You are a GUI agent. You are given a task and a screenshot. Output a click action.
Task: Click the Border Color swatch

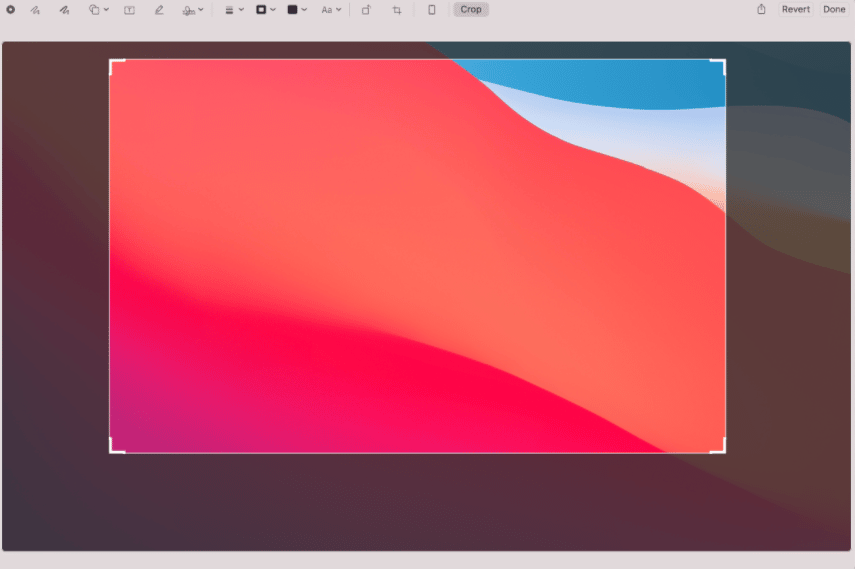click(261, 10)
